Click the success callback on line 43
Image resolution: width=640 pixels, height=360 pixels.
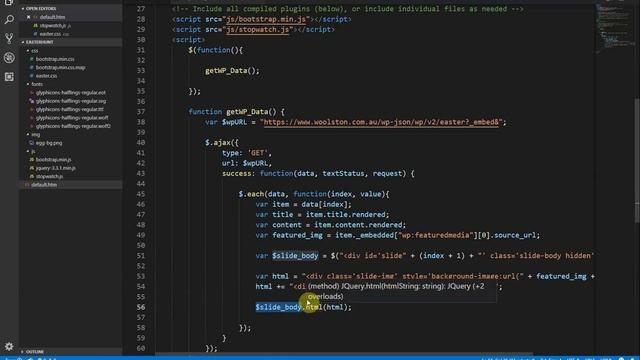tap(318, 173)
